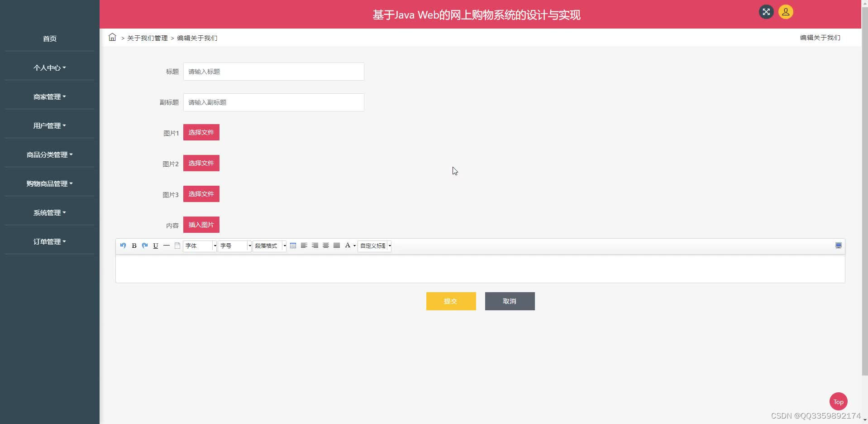Focus the 副标题 subtitle input field
The width and height of the screenshot is (868, 424).
pos(274,102)
